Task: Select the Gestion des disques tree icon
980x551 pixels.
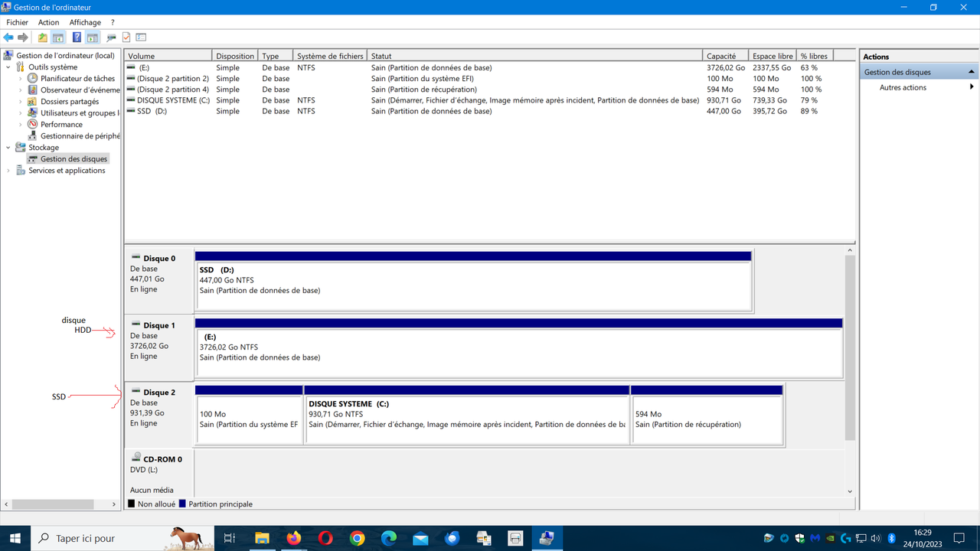Action: click(x=32, y=158)
